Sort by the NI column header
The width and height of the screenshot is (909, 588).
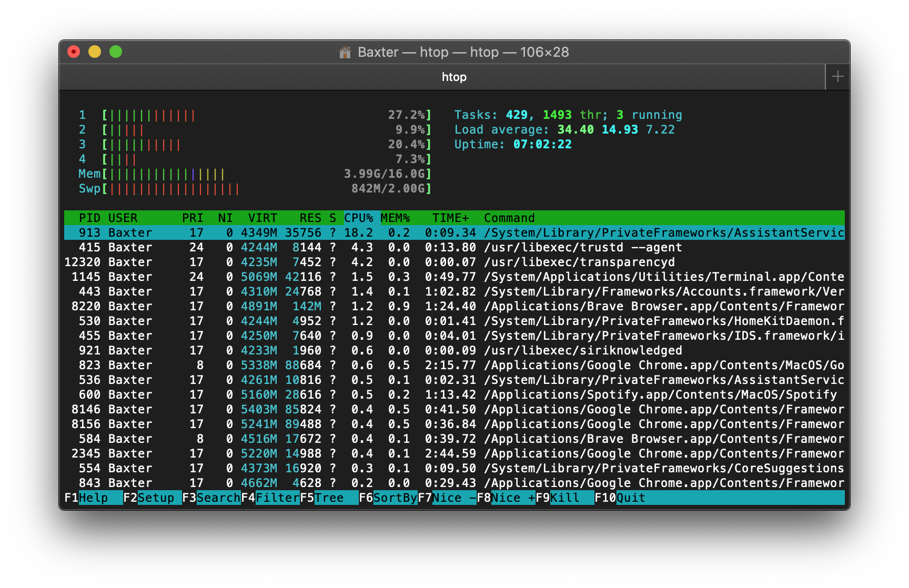[226, 218]
